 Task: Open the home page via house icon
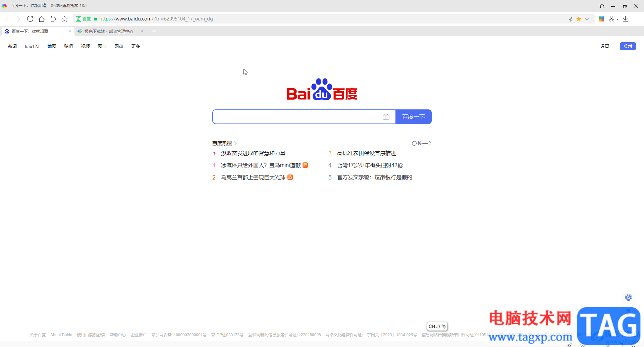tap(42, 19)
